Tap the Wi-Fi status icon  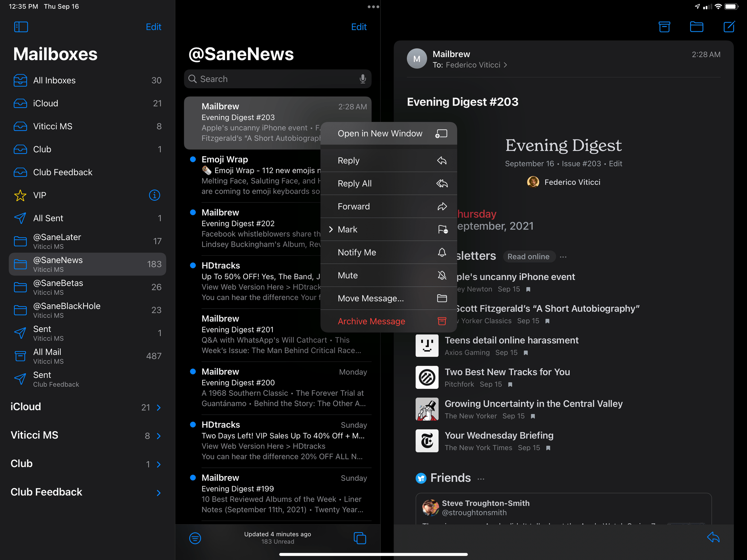coord(718,7)
